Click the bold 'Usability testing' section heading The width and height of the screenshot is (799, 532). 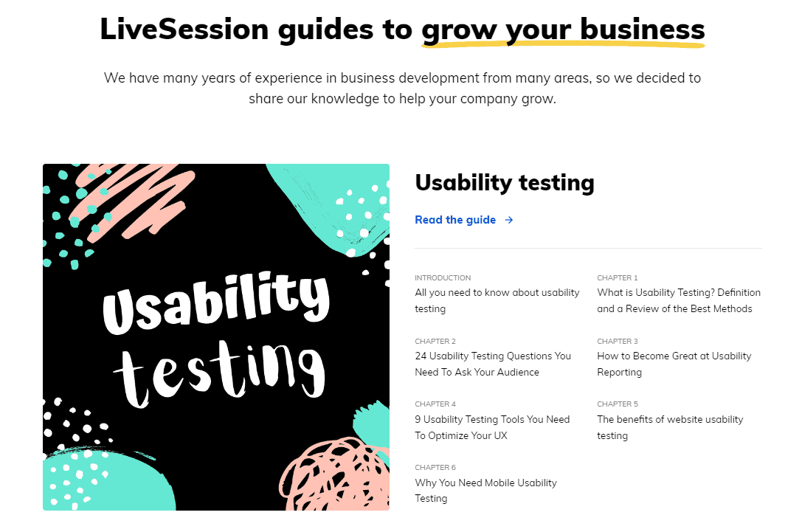pyautogui.click(x=505, y=183)
